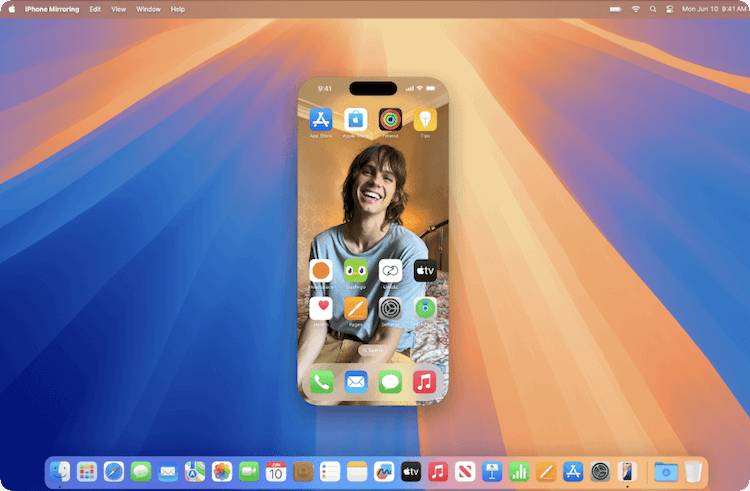
Task: Open the View menu
Action: click(x=119, y=9)
